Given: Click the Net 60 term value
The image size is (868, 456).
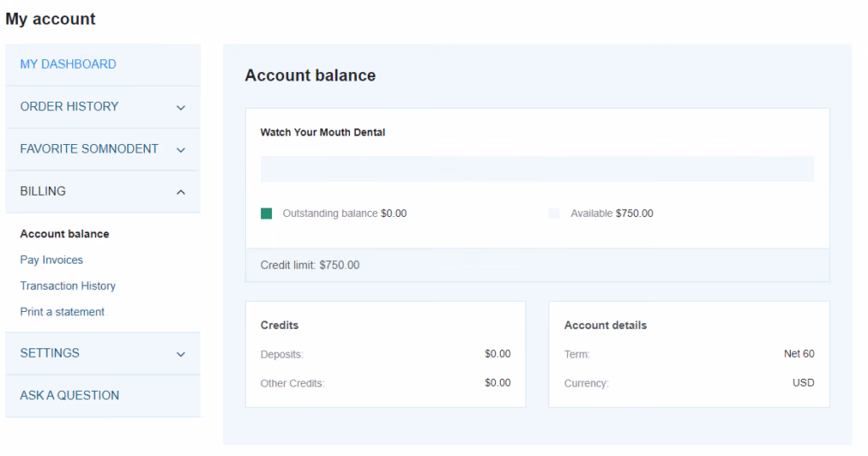Looking at the screenshot, I should (798, 353).
